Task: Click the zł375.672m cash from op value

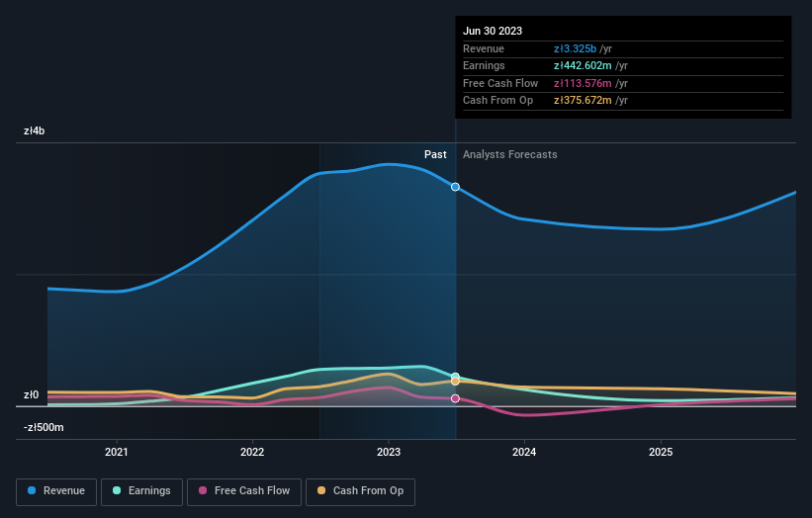Action: (x=583, y=101)
